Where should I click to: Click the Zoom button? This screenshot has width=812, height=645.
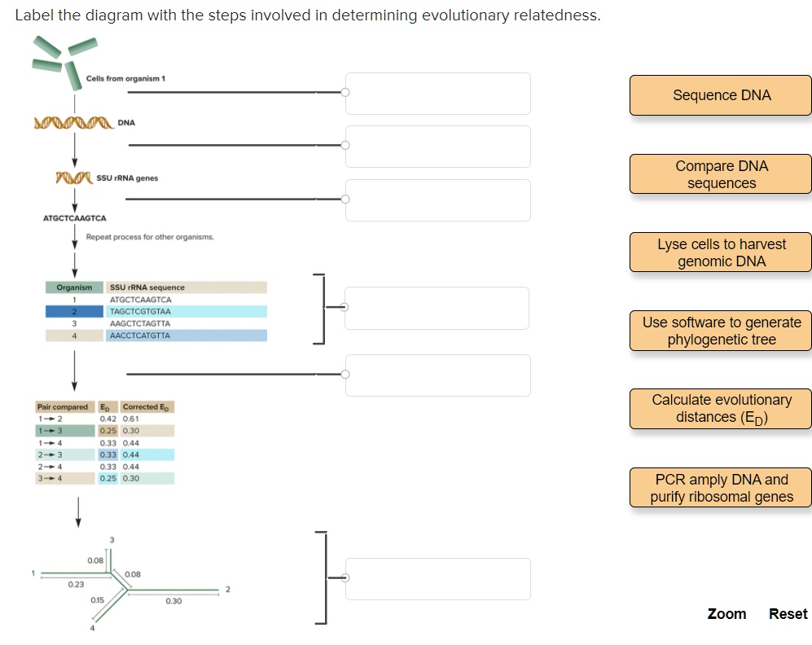pos(726,614)
